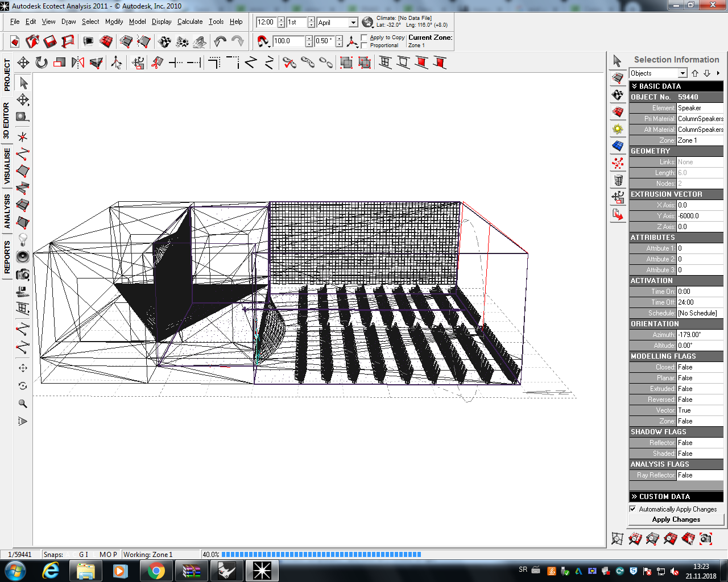The height and width of the screenshot is (582, 728).
Task: Select the camera icon in left toolbar
Action: (23, 274)
